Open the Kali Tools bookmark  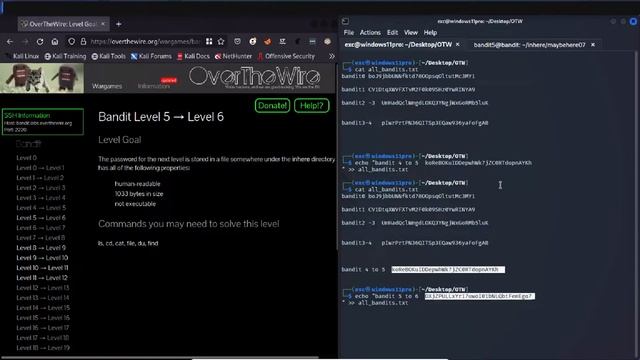tap(109, 56)
